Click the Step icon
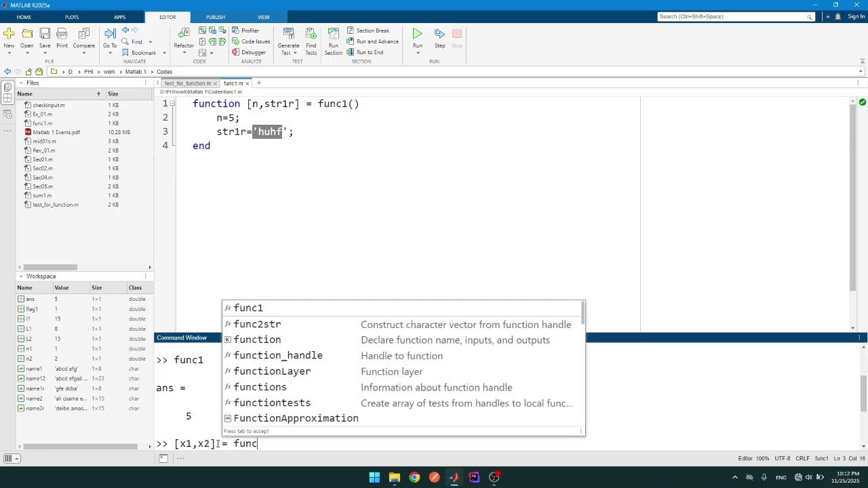Image resolution: width=868 pixels, height=488 pixels. click(x=439, y=33)
